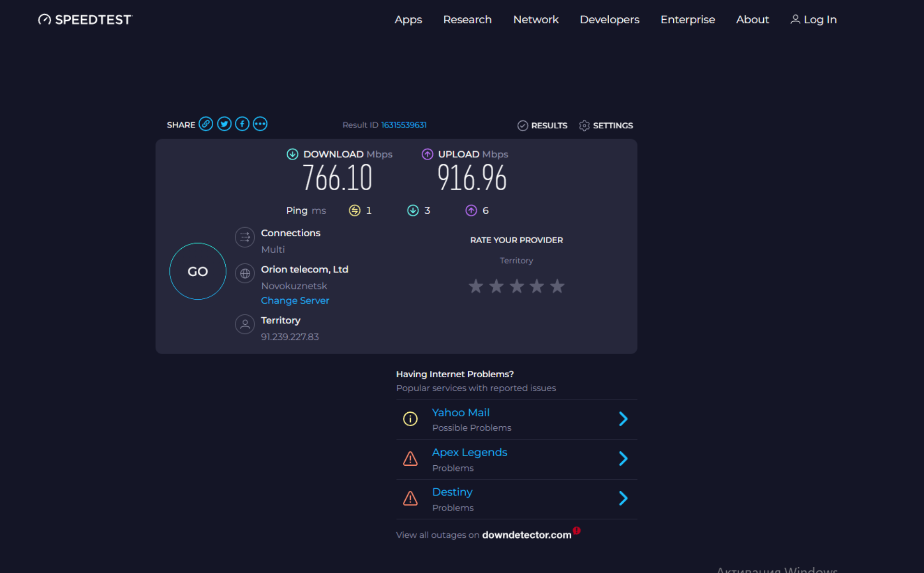The height and width of the screenshot is (573, 924).
Task: Click the upload latency icon near 6
Action: click(471, 210)
